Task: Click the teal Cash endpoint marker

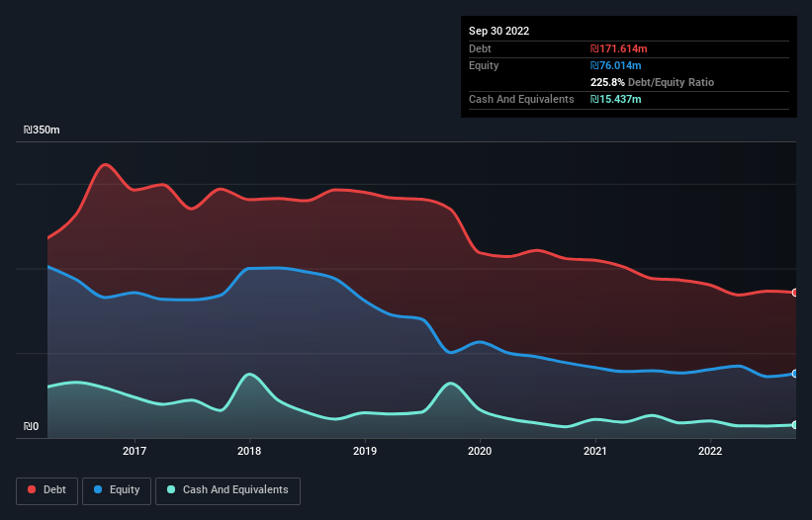Action: 795,425
